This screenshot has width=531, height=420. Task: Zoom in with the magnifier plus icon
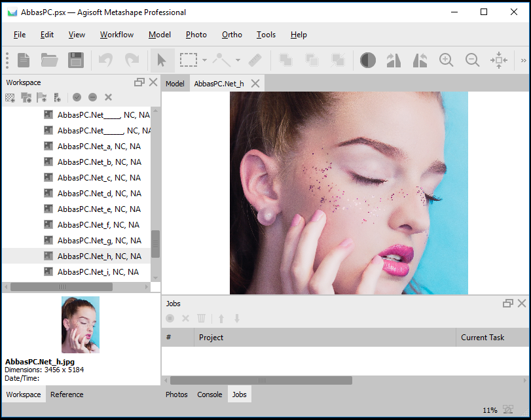coord(446,60)
